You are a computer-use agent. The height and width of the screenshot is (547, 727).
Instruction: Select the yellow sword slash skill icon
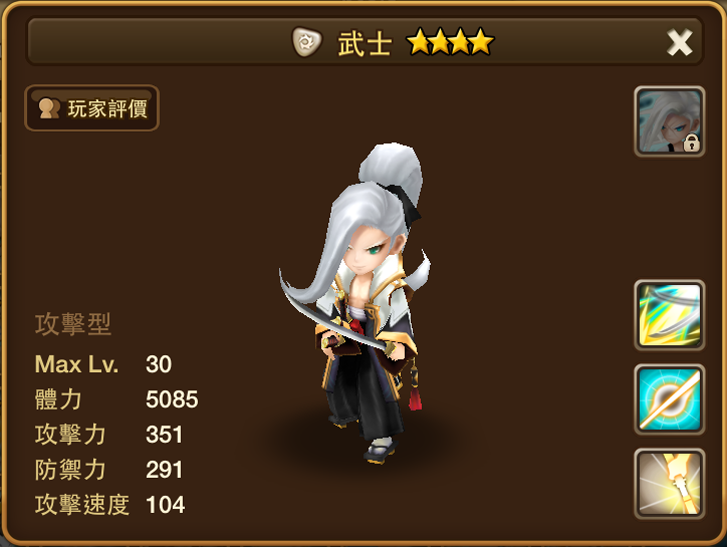[670, 315]
